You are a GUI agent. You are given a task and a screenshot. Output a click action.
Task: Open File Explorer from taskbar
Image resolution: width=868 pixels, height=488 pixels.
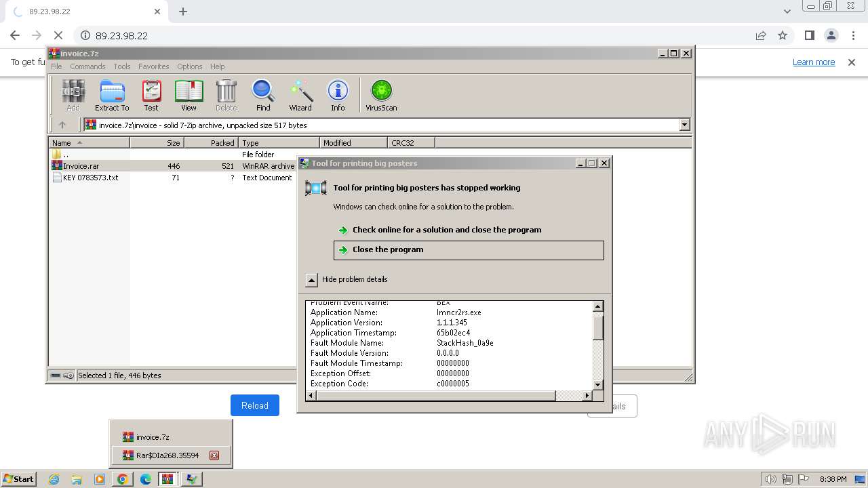click(77, 479)
